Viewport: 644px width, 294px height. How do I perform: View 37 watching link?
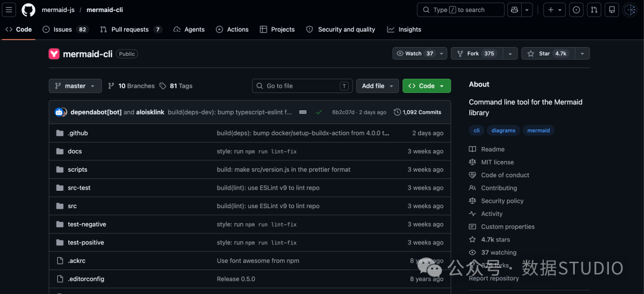pos(493,252)
